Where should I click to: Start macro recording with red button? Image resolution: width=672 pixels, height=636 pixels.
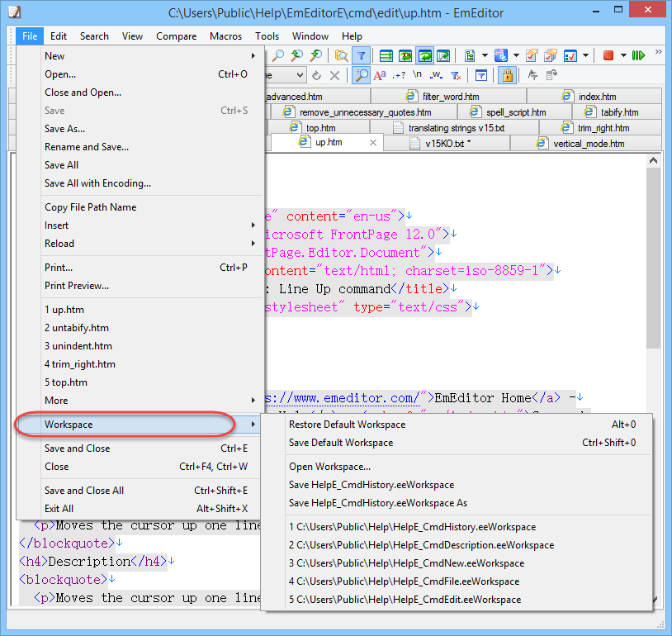608,55
